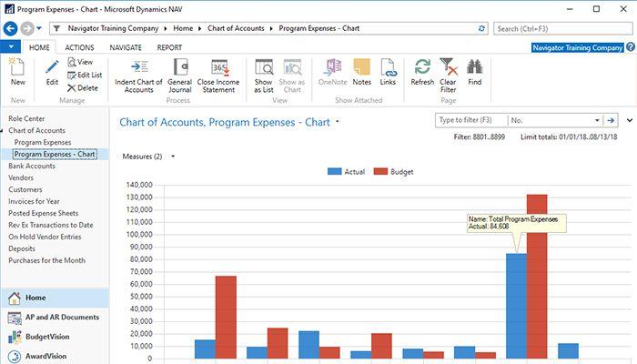
Task: Apply filter with the arrow button
Action: [611, 120]
